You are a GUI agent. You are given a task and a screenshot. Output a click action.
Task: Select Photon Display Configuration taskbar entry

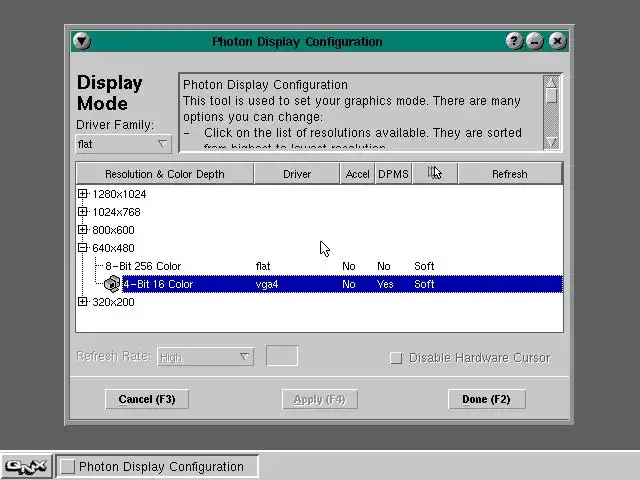coord(157,466)
